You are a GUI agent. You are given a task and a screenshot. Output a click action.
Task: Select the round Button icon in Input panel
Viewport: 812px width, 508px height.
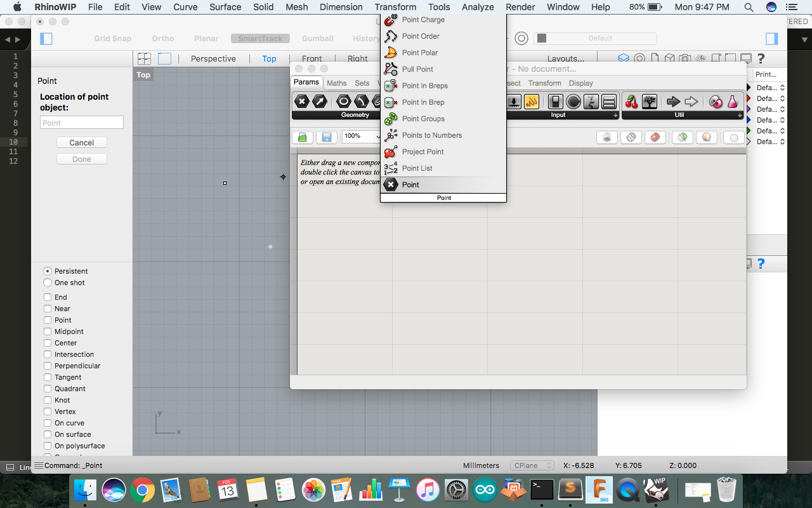(573, 102)
